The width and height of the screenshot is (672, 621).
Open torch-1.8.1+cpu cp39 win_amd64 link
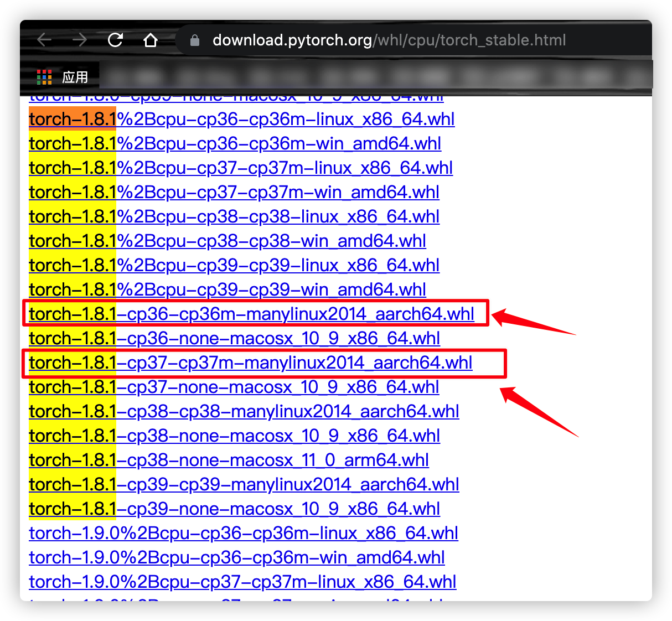coord(228,289)
